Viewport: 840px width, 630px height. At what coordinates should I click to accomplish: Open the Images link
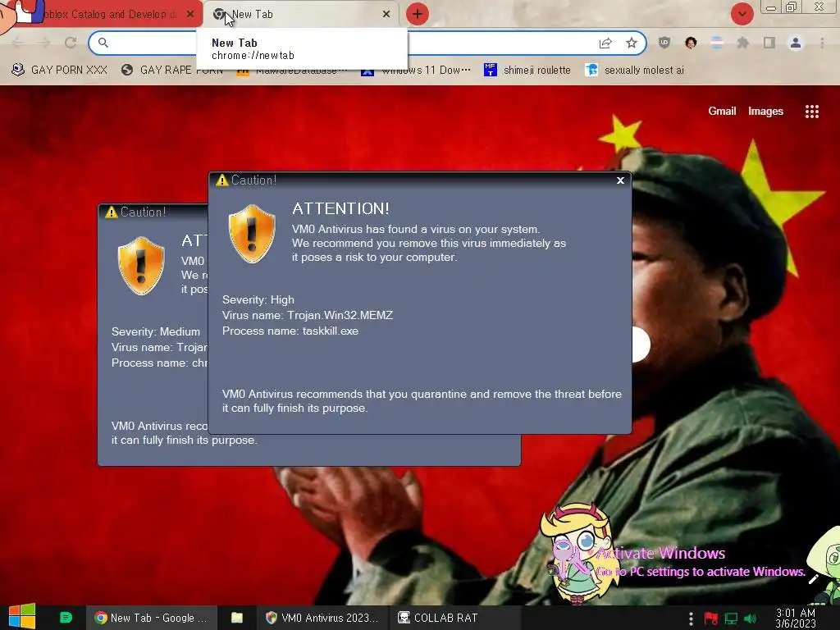765,111
